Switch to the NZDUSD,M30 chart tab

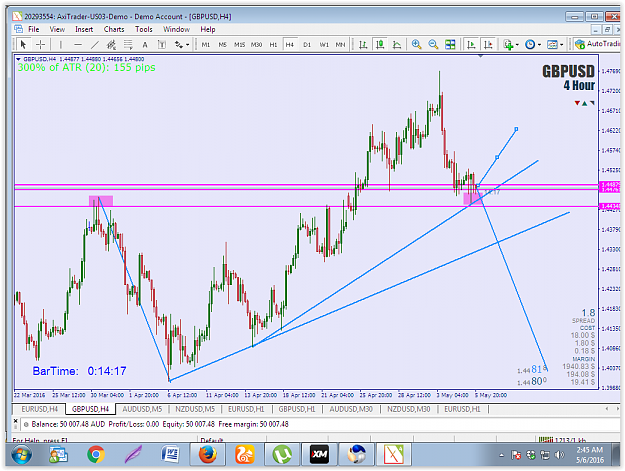[x=409, y=409]
